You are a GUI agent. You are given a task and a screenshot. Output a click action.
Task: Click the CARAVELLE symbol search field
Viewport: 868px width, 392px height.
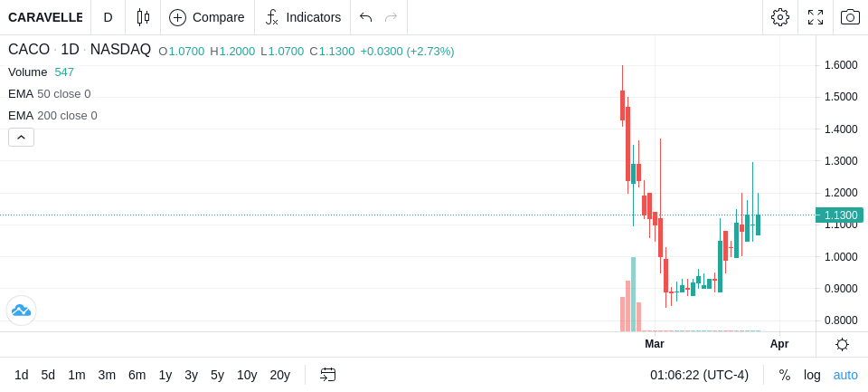point(45,17)
